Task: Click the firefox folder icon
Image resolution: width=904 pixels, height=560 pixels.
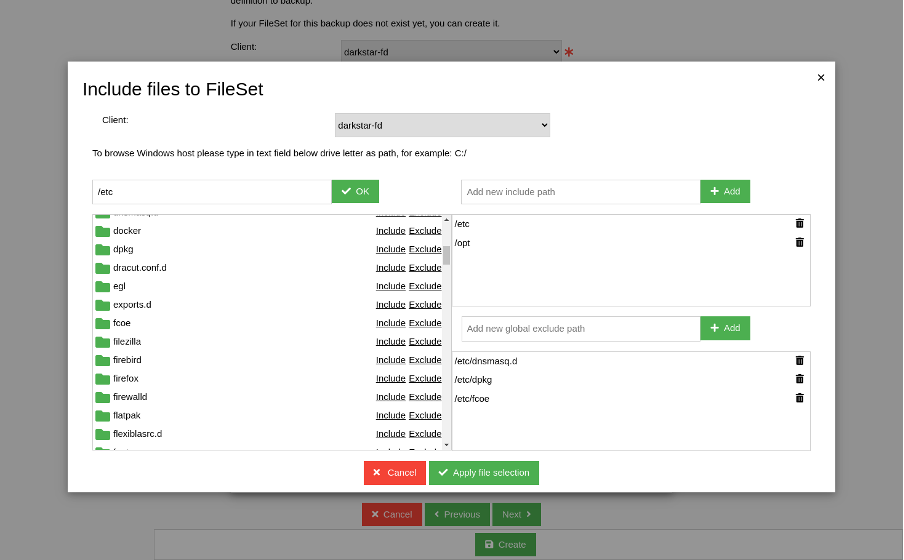Action: tap(102, 379)
